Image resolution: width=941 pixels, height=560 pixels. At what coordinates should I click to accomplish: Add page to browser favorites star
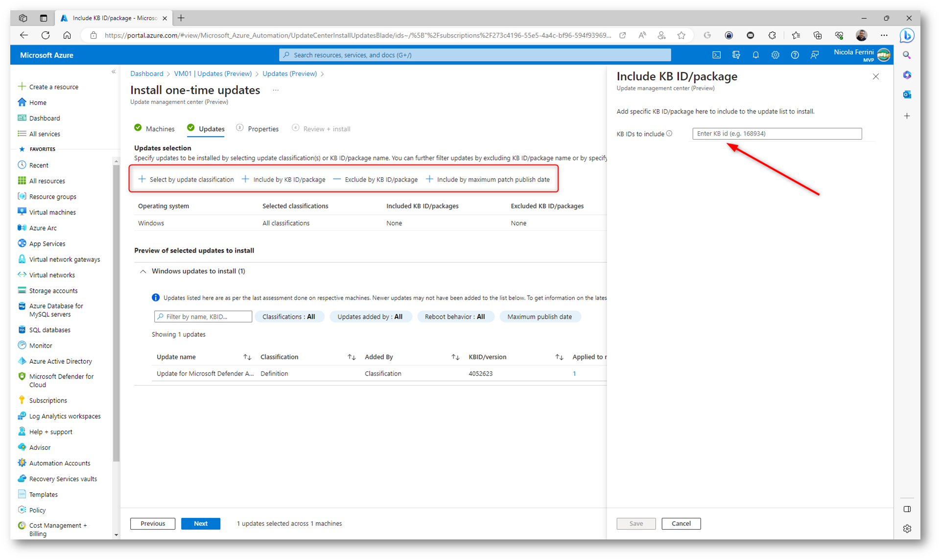pos(681,35)
